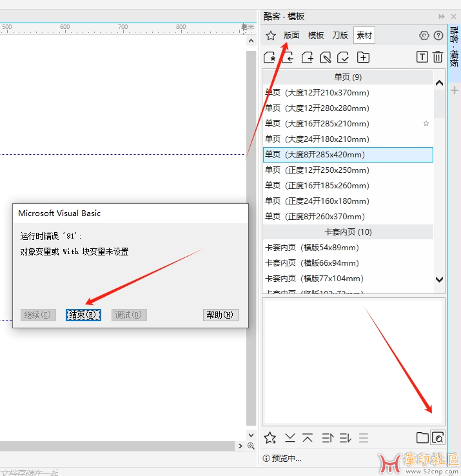Viewport: 461px width, 476px height.
Task: Click the move item down list icon
Action: (346, 438)
